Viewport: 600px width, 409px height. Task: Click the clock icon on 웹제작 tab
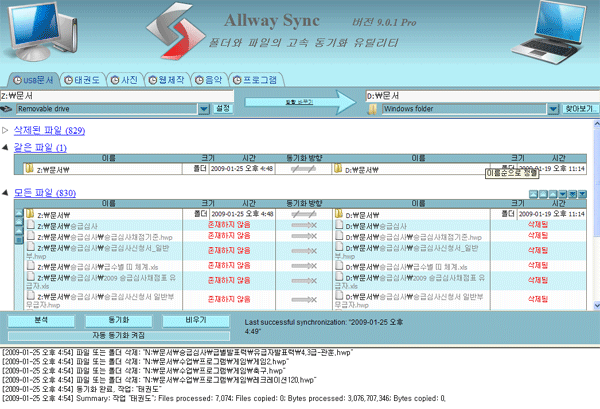pos(153,80)
